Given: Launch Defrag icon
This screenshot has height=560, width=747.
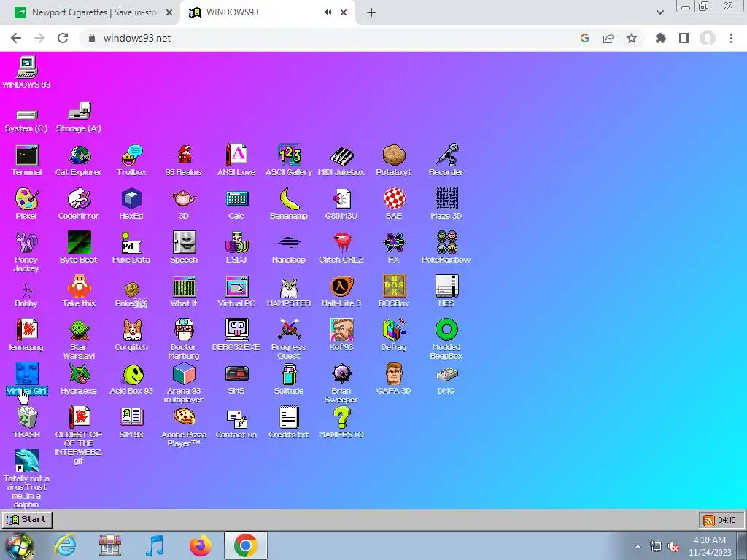Looking at the screenshot, I should click(x=393, y=335).
